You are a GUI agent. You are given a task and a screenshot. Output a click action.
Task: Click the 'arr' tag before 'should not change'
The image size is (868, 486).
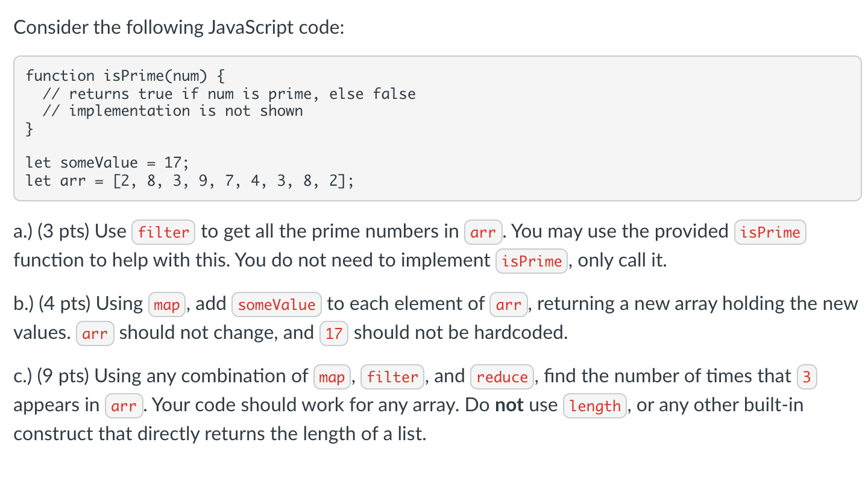[x=95, y=334]
